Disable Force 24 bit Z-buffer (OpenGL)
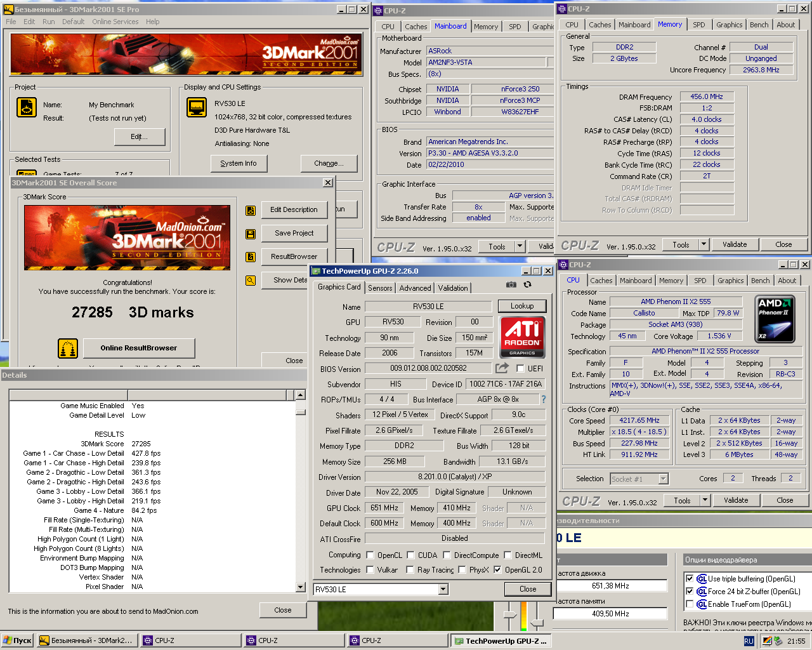The height and width of the screenshot is (650, 812). tap(690, 592)
